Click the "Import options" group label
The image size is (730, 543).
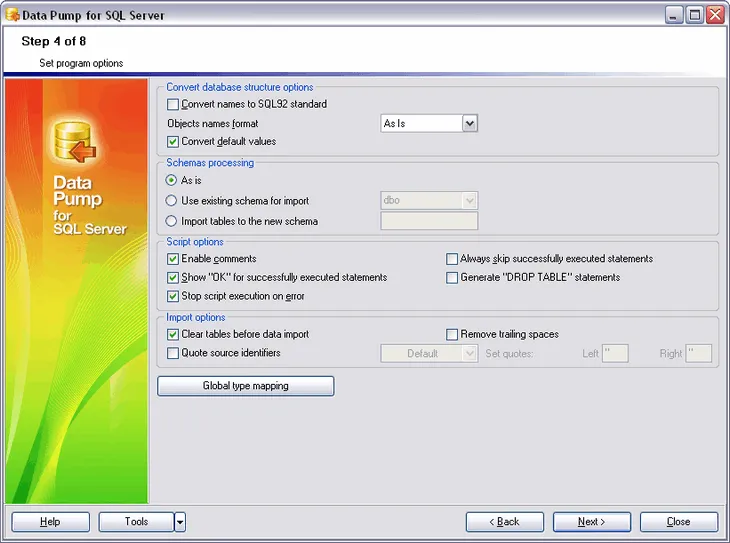pyautogui.click(x=196, y=317)
